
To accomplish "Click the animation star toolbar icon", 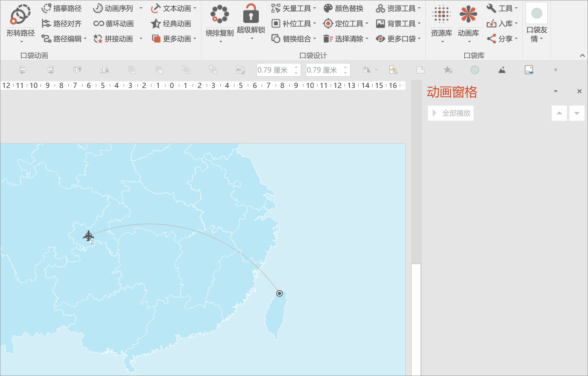I will (x=448, y=70).
